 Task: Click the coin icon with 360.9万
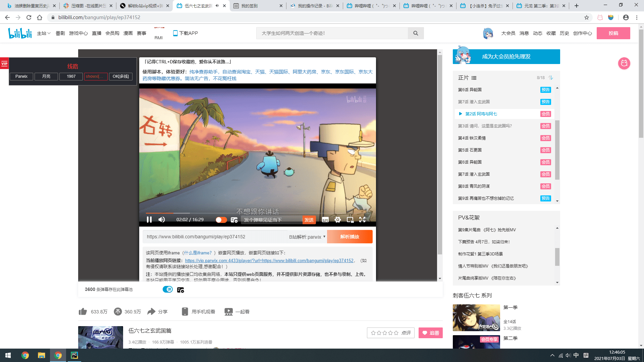click(x=118, y=312)
